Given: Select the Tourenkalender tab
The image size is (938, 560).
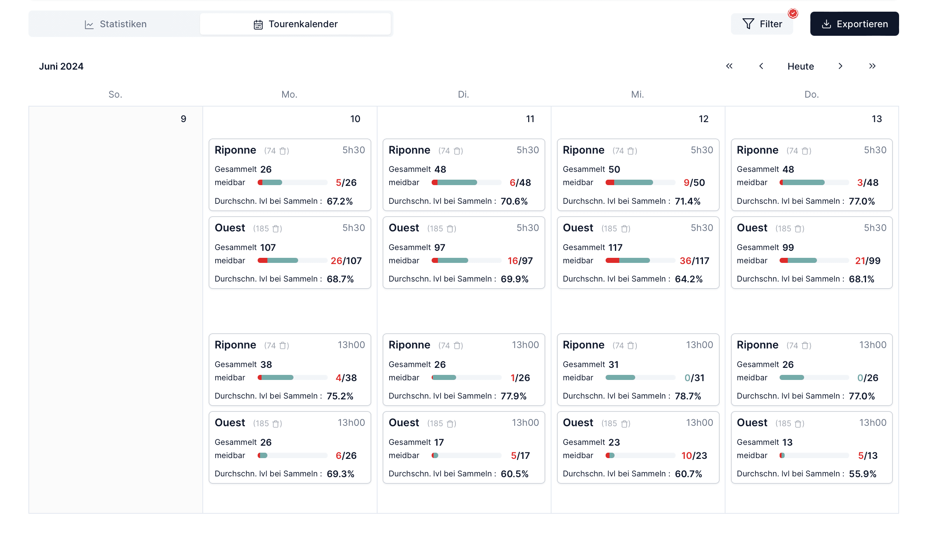Looking at the screenshot, I should click(295, 24).
